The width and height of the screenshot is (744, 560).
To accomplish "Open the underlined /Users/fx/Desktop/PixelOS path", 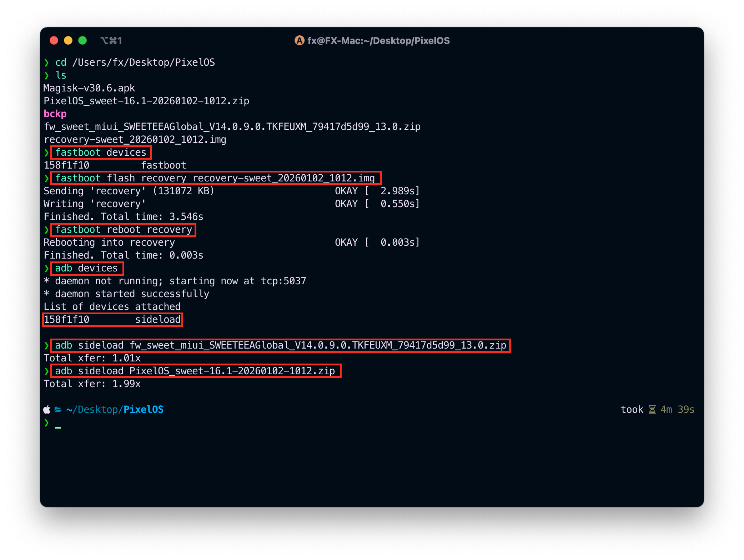I will pos(144,62).
